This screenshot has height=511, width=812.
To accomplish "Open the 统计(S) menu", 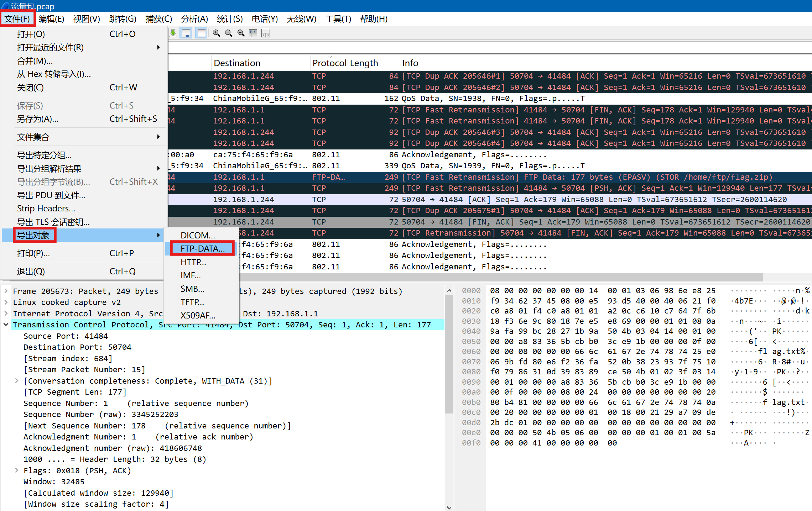I will [x=229, y=19].
